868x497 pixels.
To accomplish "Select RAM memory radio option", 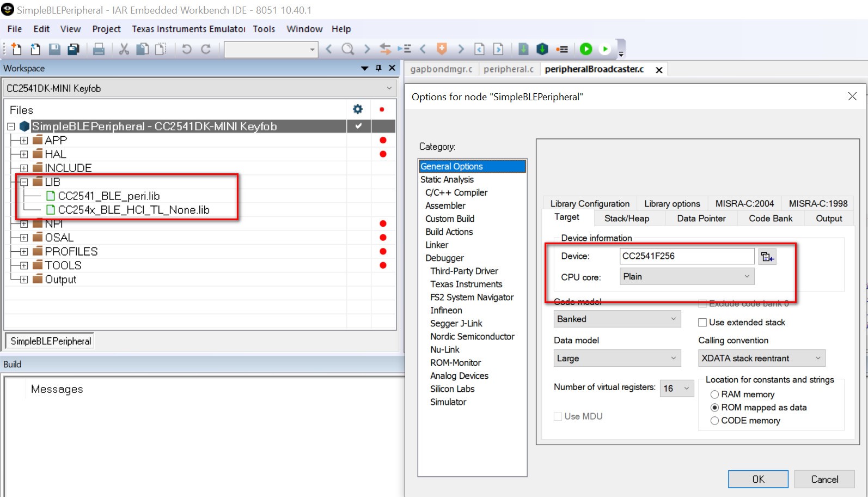I will (x=714, y=395).
